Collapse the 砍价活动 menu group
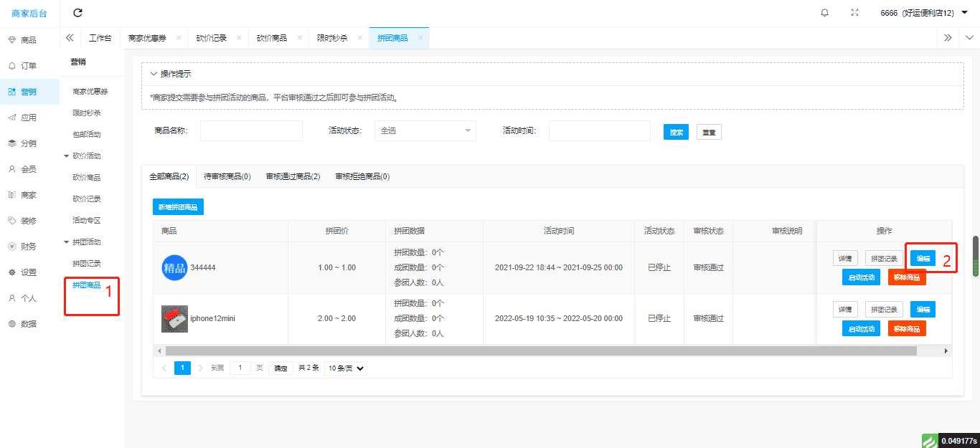 point(66,156)
